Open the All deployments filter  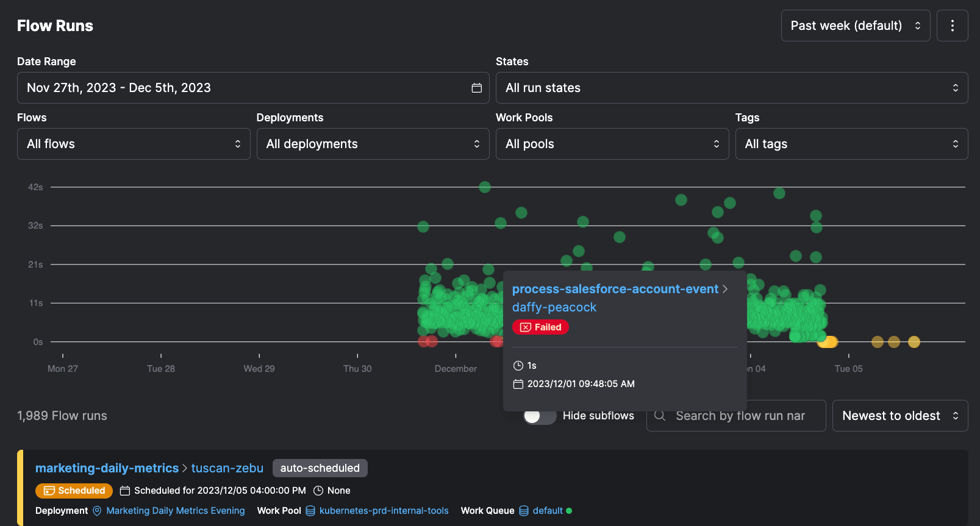373,144
